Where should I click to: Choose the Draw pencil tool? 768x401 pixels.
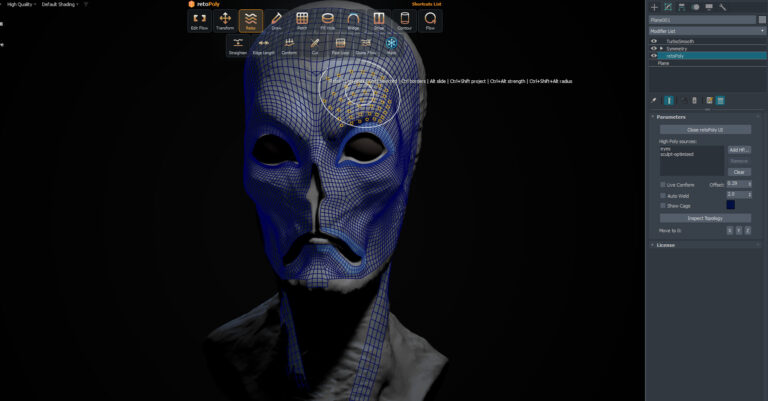[x=276, y=21]
